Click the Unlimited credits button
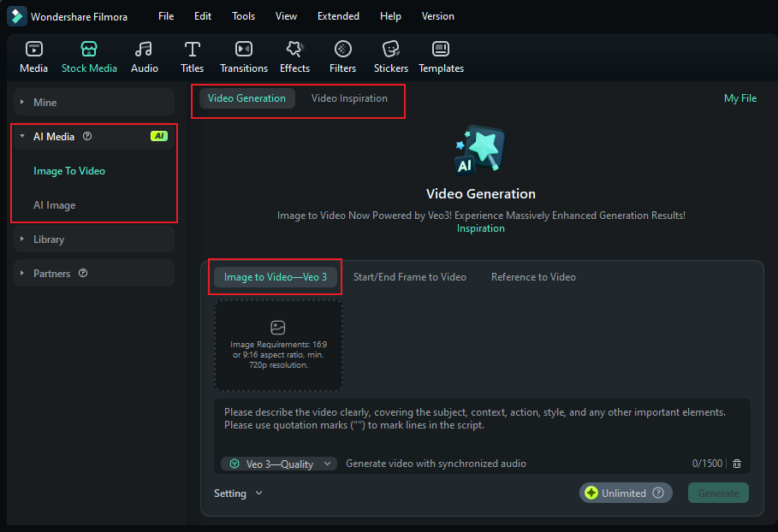778x532 pixels. (x=625, y=493)
